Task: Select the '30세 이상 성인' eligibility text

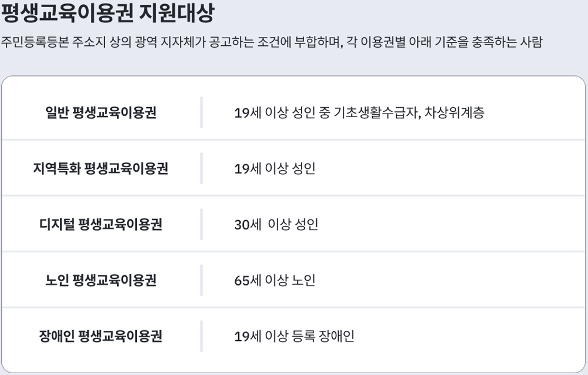Action: pyautogui.click(x=276, y=224)
